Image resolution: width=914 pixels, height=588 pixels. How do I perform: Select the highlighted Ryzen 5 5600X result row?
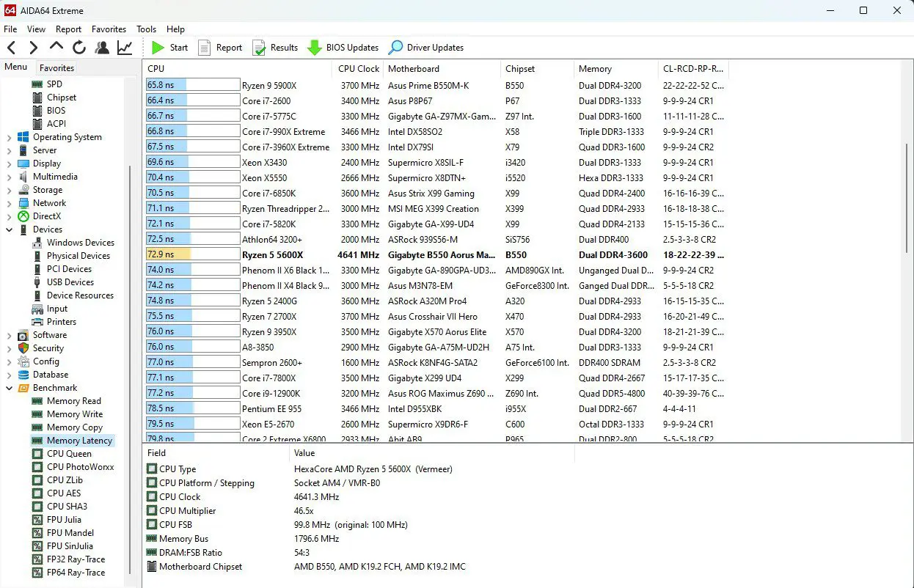pos(435,254)
